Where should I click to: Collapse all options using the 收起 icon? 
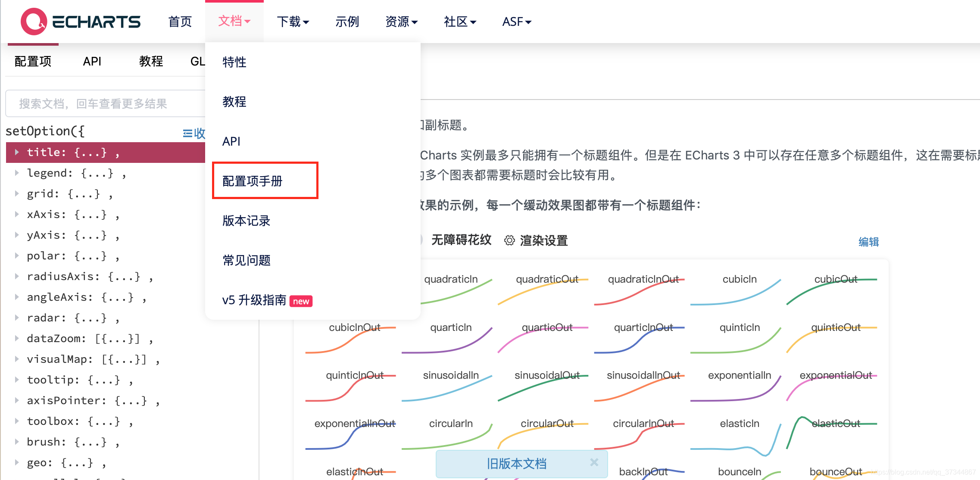(187, 133)
